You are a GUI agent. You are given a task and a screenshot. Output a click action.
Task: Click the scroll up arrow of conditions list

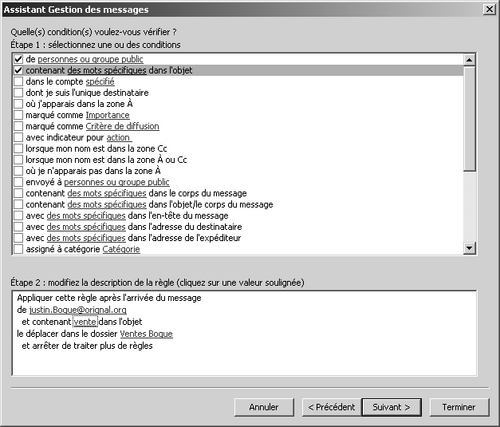pyautogui.click(x=469, y=60)
